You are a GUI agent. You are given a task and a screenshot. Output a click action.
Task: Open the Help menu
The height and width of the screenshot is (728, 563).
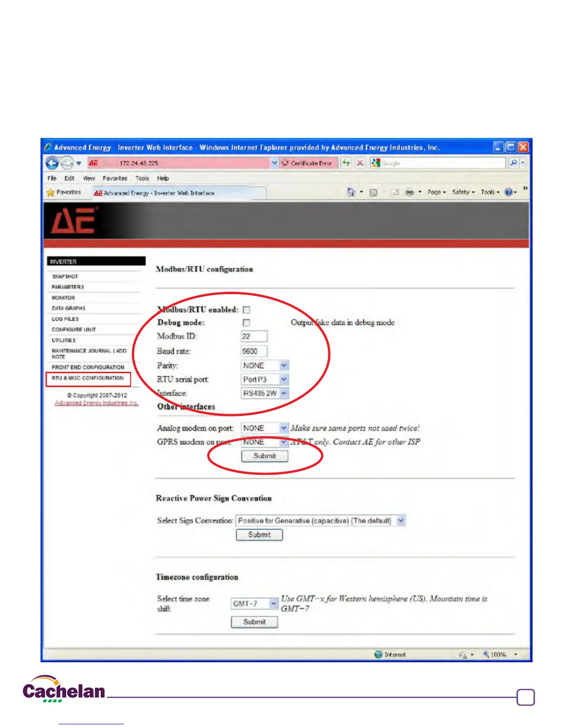pyautogui.click(x=163, y=178)
